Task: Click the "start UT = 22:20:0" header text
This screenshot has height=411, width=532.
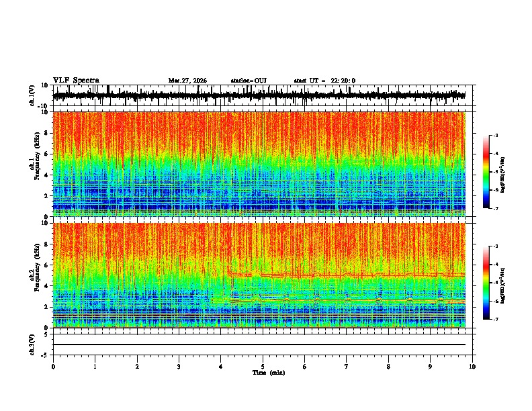Action: click(324, 81)
